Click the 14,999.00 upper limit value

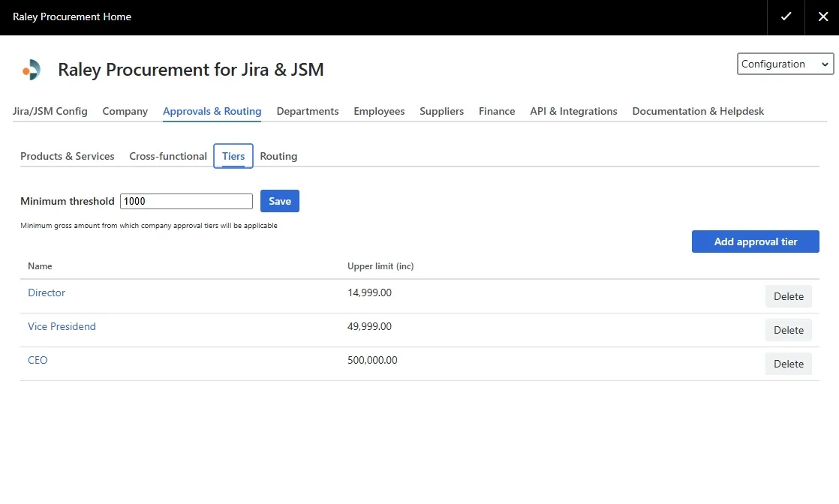click(369, 292)
